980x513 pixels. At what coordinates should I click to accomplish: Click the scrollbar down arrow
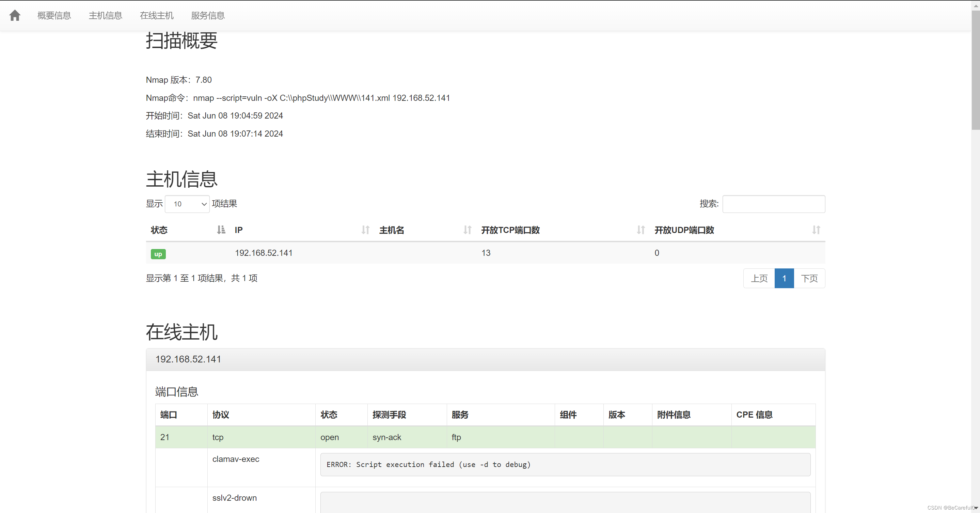[976, 508]
